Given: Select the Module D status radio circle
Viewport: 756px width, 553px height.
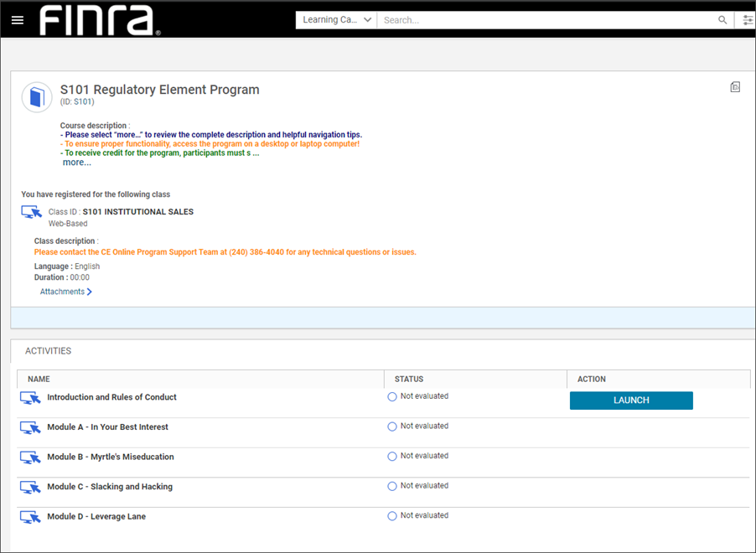Looking at the screenshot, I should [x=392, y=516].
